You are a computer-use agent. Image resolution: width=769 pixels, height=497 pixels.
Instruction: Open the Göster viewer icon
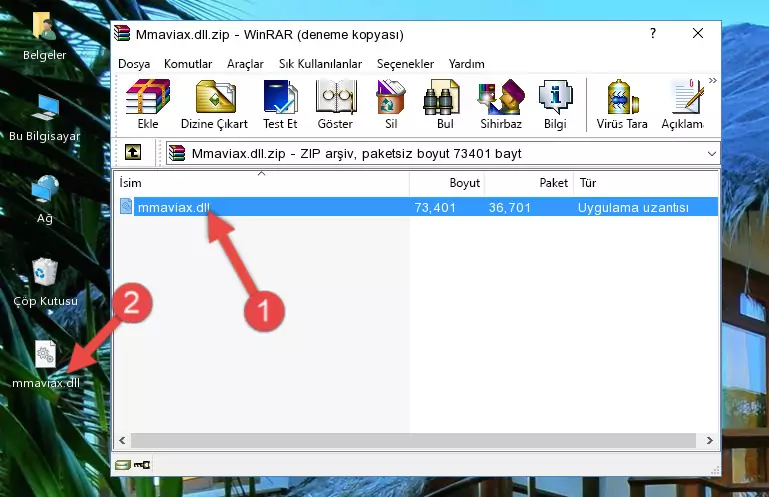tap(335, 104)
